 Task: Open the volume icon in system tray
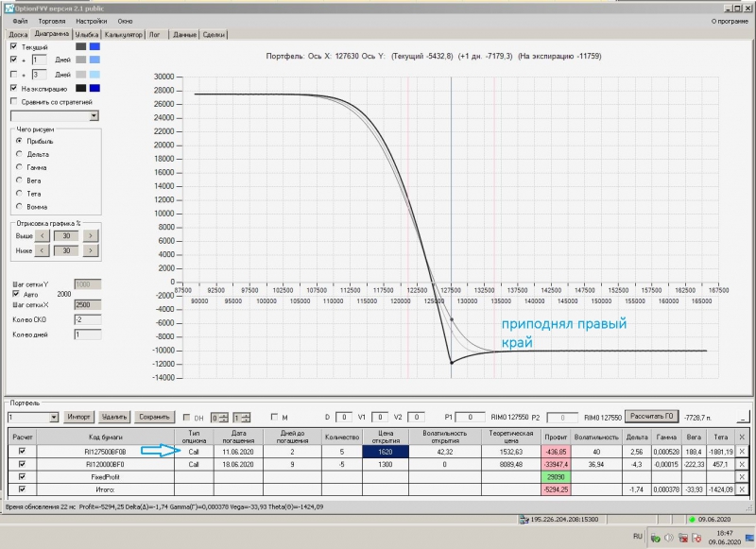click(x=669, y=538)
